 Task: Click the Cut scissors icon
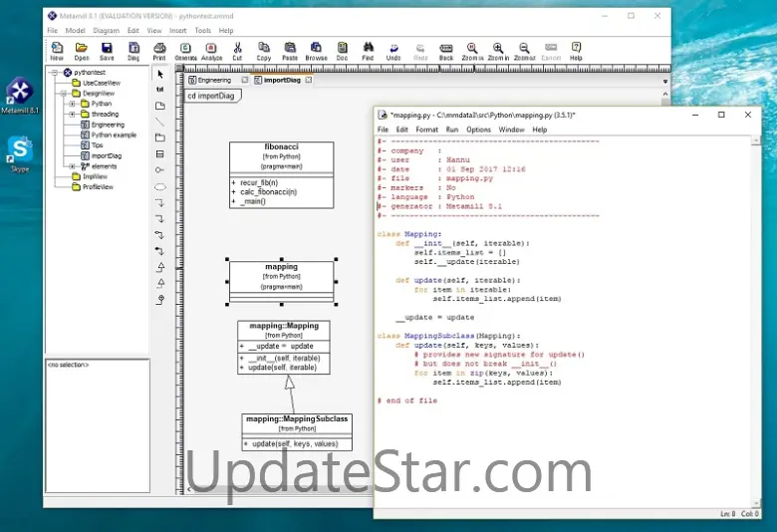(x=237, y=51)
